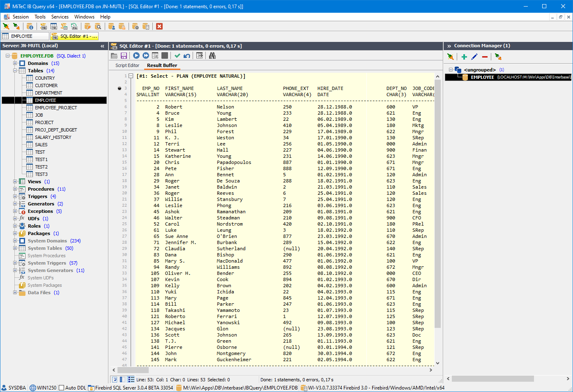Expand the System Tables node
The image size is (573, 392).
coord(15,248)
